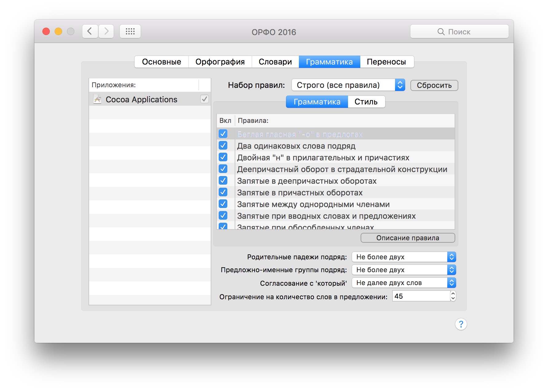This screenshot has height=392, width=548.
Task: Select rule text Деепричастный оборот в страдательной конструкции
Action: (342, 169)
